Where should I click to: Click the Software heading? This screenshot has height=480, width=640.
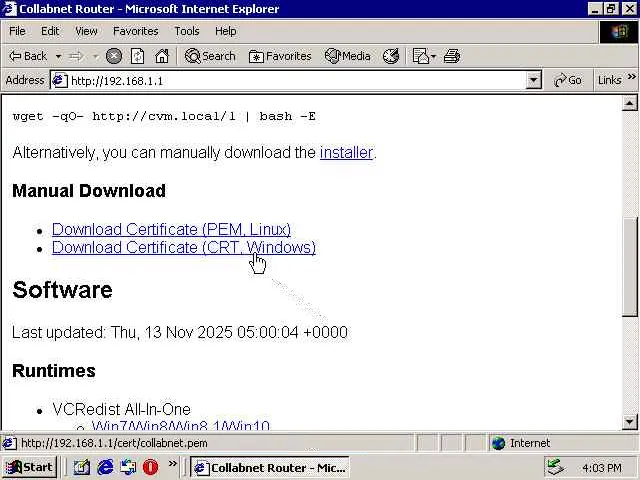pyautogui.click(x=62, y=290)
